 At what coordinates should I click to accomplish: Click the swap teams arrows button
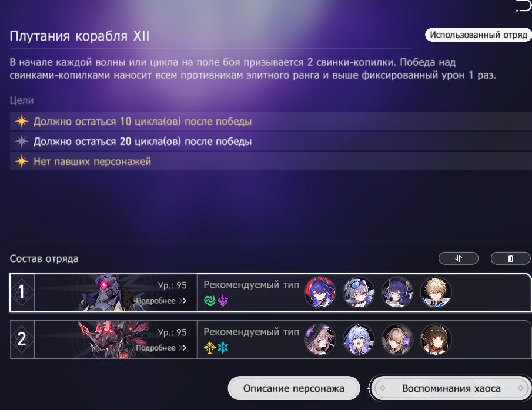(459, 258)
